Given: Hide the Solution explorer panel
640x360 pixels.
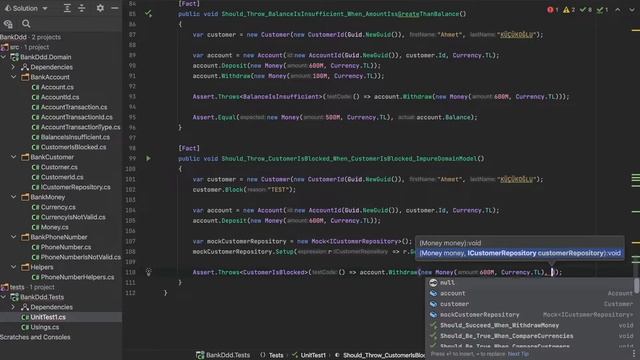Looking at the screenshot, I should click(x=115, y=8).
